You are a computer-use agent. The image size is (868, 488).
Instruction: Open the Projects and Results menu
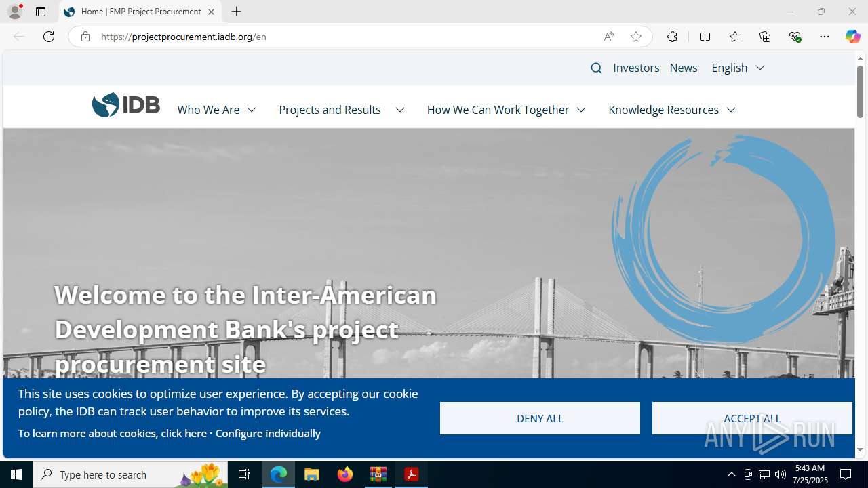point(330,110)
